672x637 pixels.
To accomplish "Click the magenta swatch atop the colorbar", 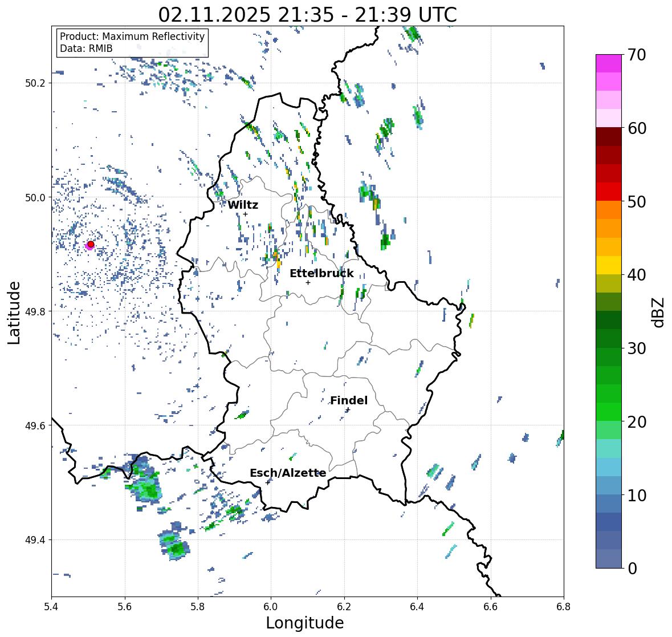I will click(609, 63).
